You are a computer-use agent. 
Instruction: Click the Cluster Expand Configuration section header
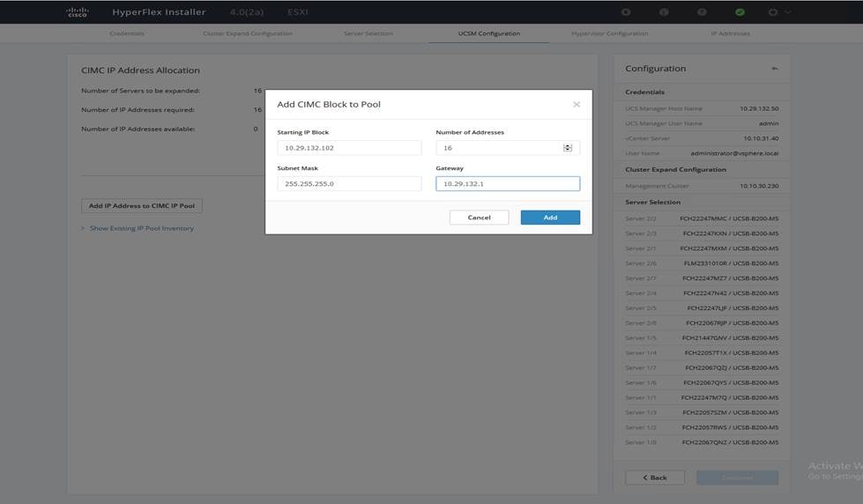coord(675,169)
